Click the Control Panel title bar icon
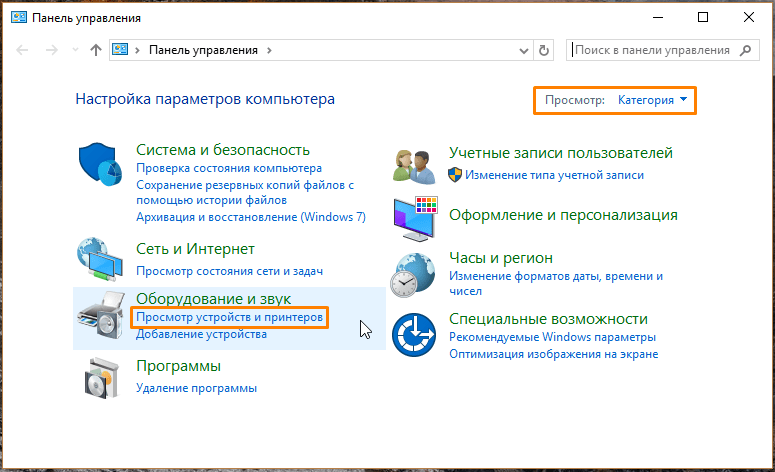Image resolution: width=775 pixels, height=472 pixels. tap(19, 18)
